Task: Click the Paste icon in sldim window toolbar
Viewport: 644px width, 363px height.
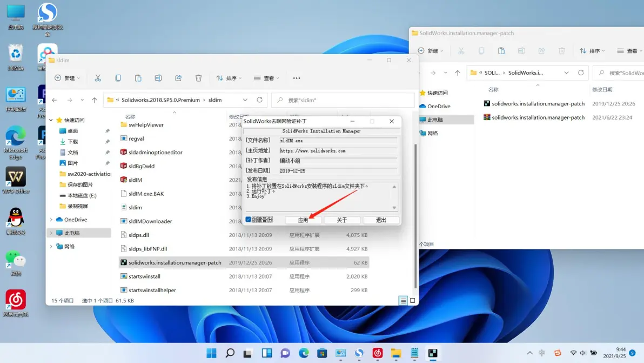Action: click(x=138, y=78)
